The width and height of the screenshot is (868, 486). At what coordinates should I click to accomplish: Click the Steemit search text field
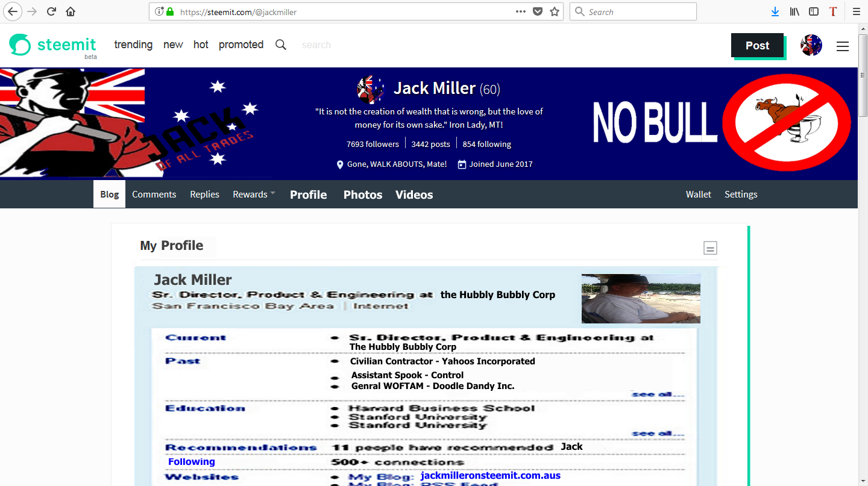[x=316, y=45]
